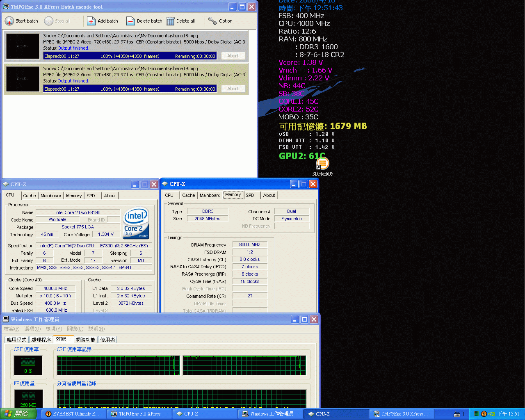Select the shana18.mpg thumbnail
Image resolution: width=525 pixels, height=420 pixels.
tap(23, 46)
